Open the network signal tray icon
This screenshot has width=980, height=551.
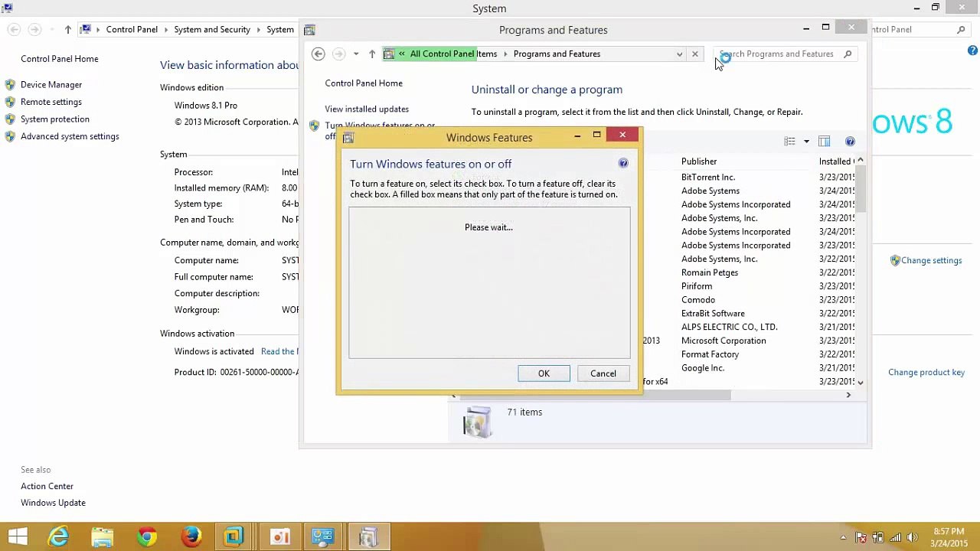pos(894,537)
